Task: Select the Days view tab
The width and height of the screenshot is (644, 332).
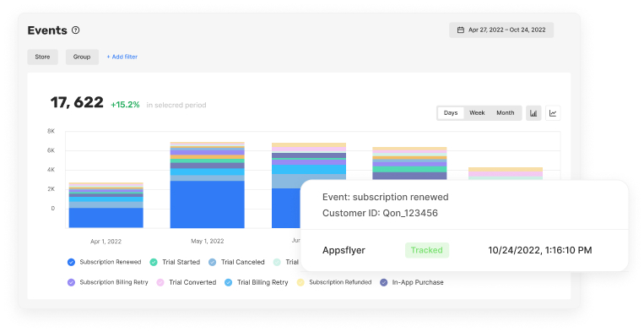Action: [x=451, y=112]
